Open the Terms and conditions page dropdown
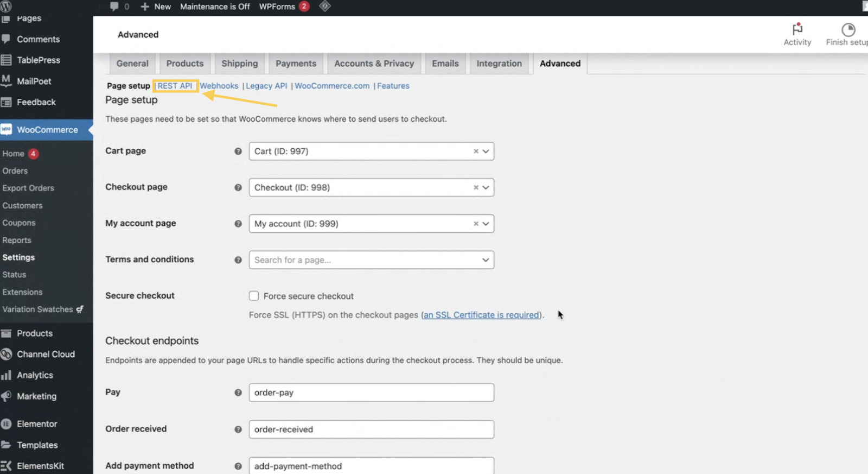This screenshot has height=474, width=868. click(x=486, y=260)
